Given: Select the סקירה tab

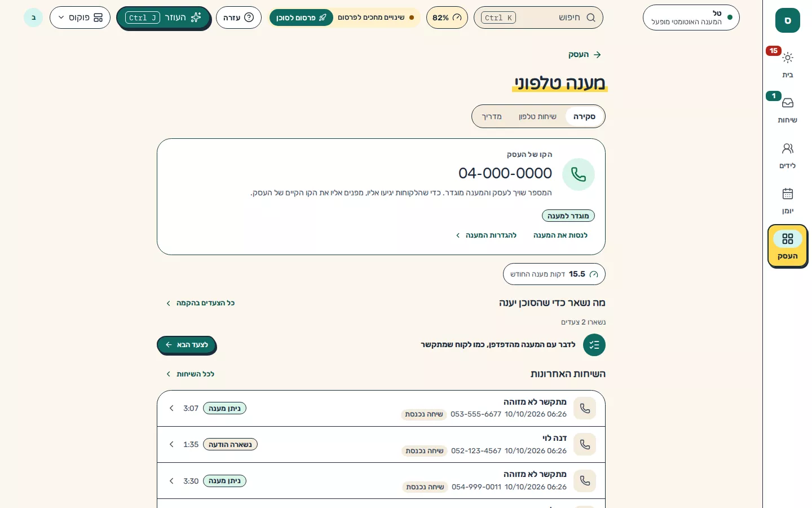Looking at the screenshot, I should pos(584,116).
